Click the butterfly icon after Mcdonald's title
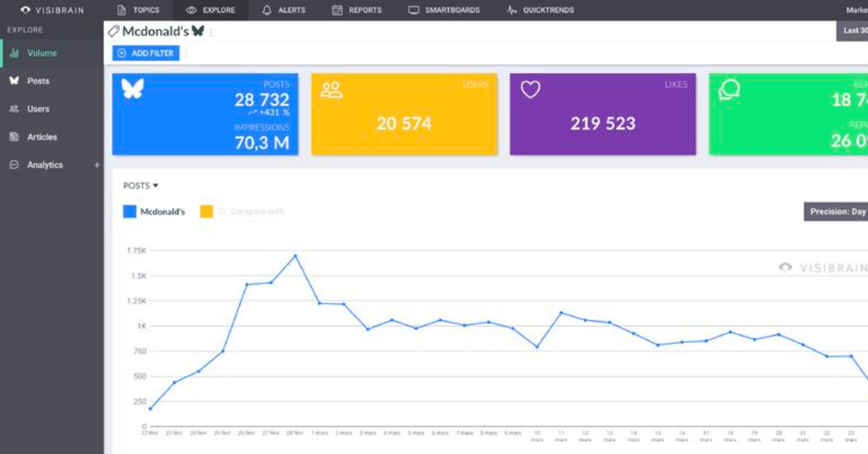This screenshot has width=868, height=454. [x=197, y=32]
